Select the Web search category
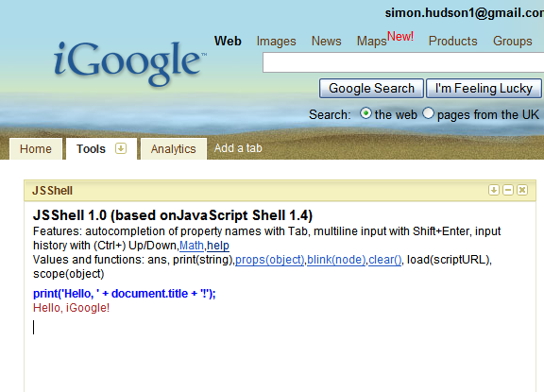Image resolution: width=544 pixels, height=392 pixels. tap(228, 41)
